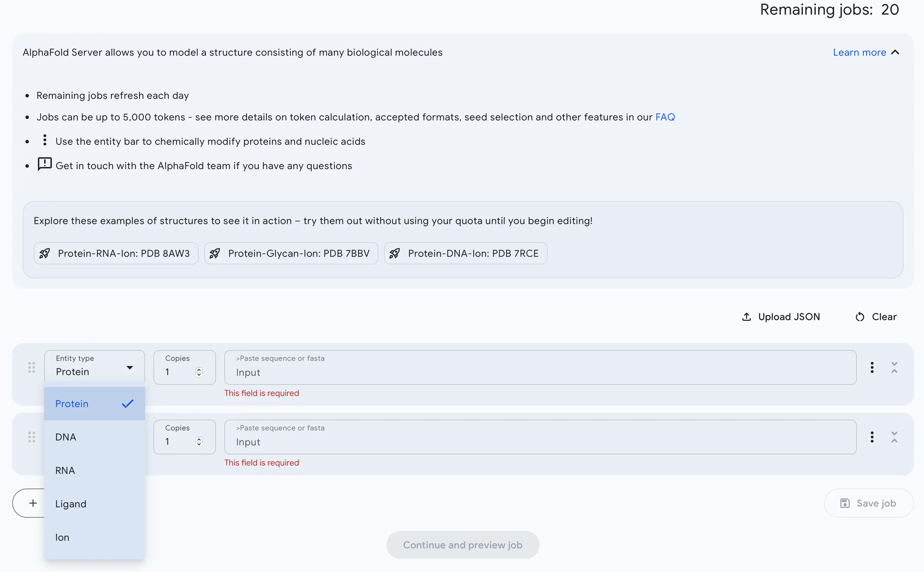Click the 'AlphaFold Server allows you to model' heading

(x=233, y=52)
